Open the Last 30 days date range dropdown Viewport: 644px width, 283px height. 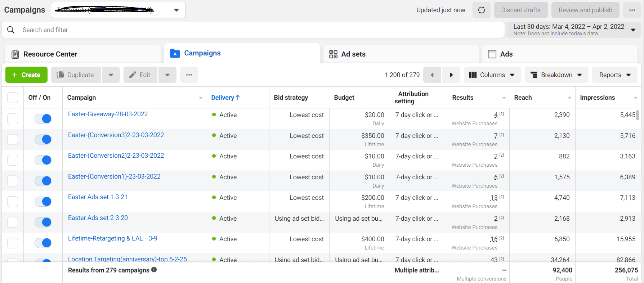(x=573, y=30)
